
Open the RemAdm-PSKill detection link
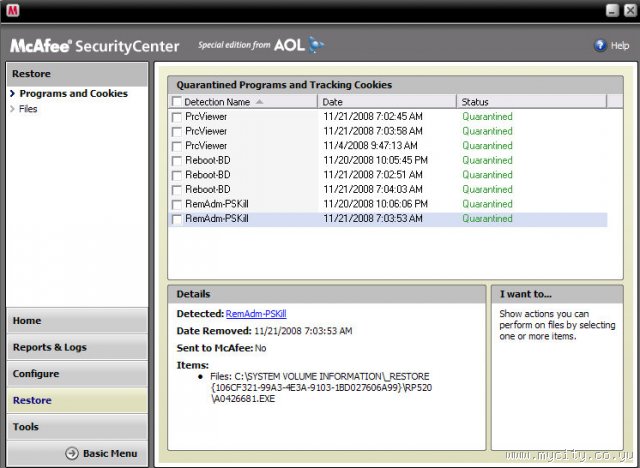[x=256, y=313]
